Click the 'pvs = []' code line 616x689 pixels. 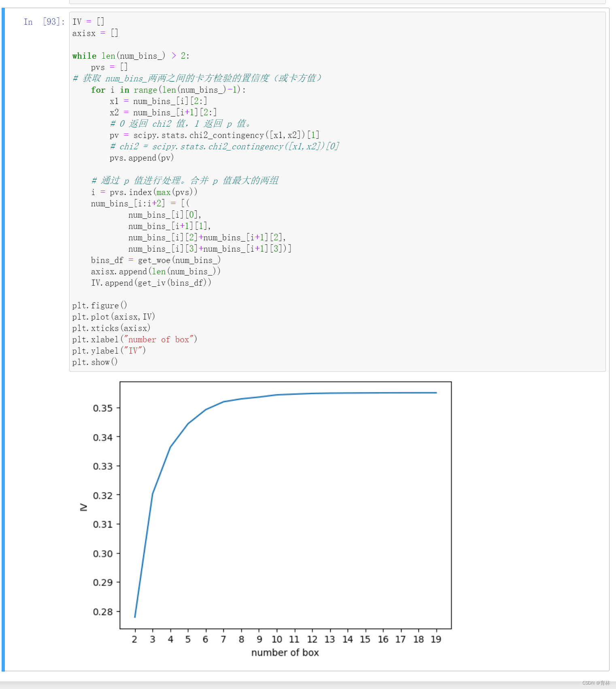109,67
